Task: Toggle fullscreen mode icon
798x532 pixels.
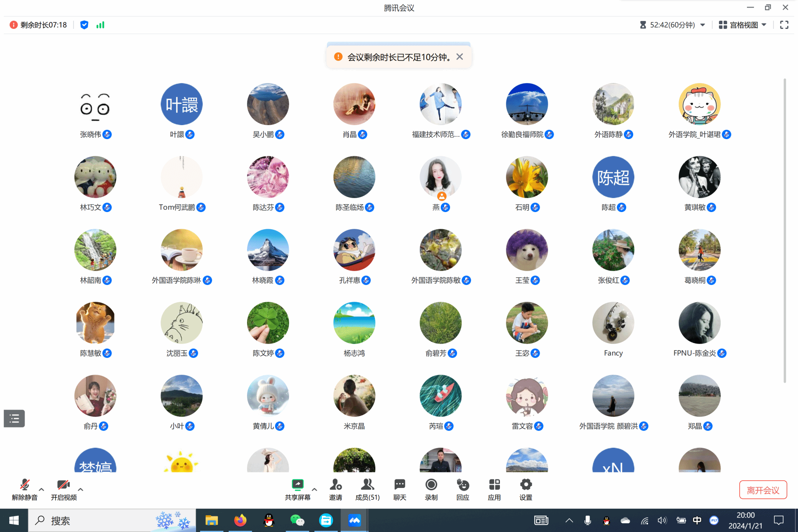Action: pyautogui.click(x=784, y=25)
